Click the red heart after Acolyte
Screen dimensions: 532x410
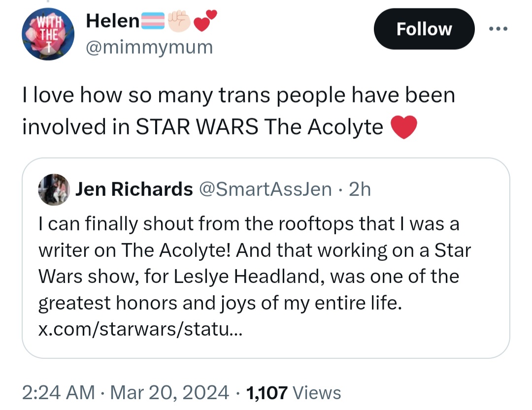(x=404, y=127)
